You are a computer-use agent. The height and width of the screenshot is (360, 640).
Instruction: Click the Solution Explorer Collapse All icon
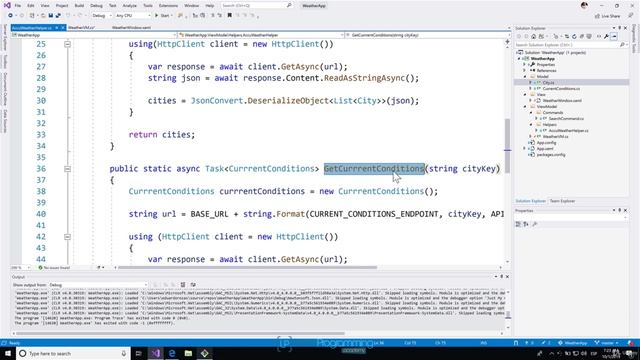click(582, 36)
